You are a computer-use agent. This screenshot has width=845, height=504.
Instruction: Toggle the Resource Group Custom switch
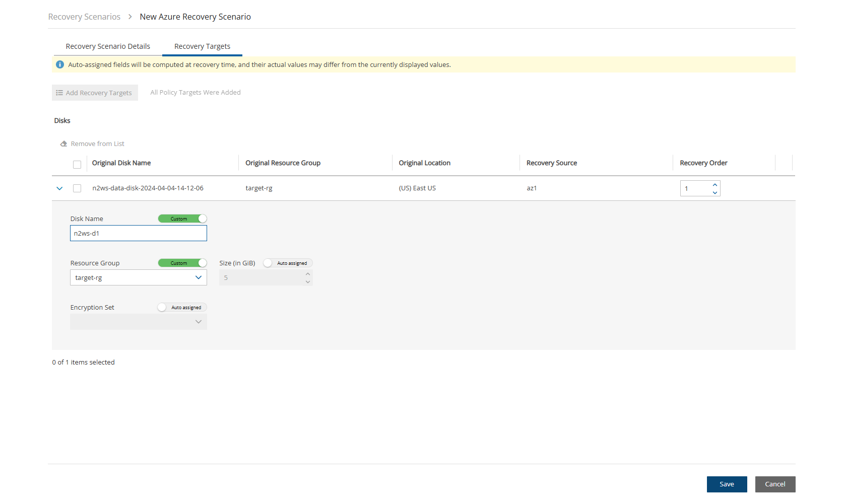(182, 263)
